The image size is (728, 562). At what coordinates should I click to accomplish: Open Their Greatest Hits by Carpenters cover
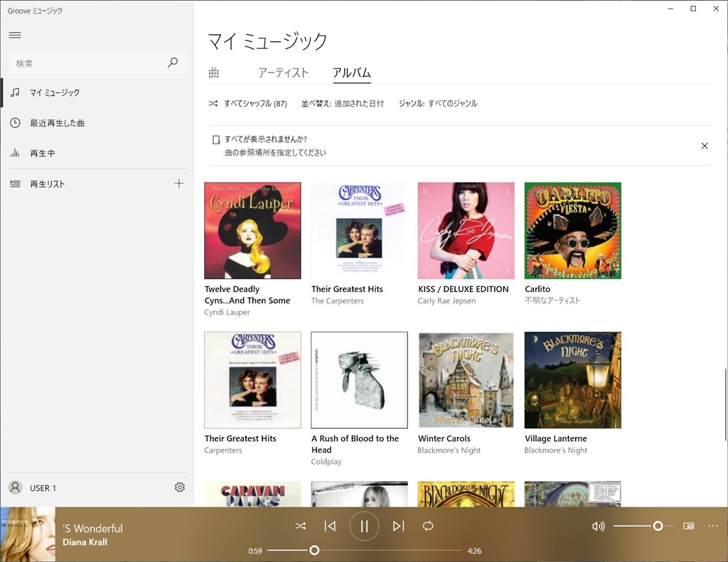pos(252,380)
